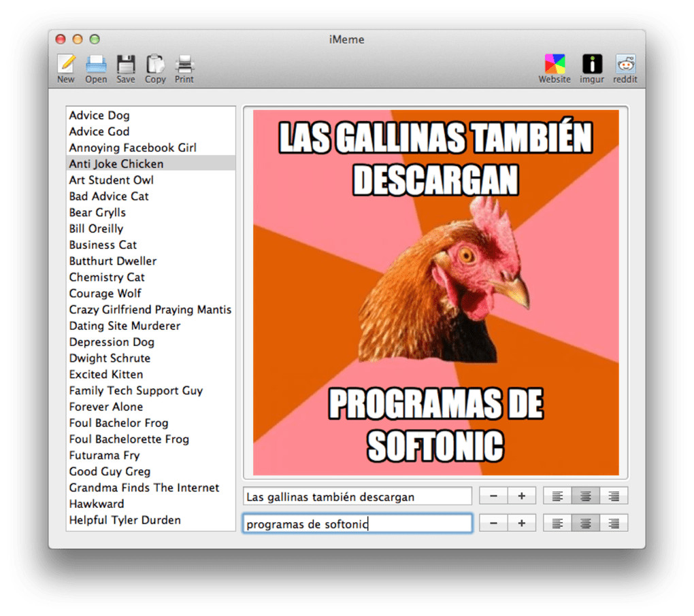This screenshot has width=694, height=616.
Task: Select Bill Oreilly template
Action: [x=150, y=228]
